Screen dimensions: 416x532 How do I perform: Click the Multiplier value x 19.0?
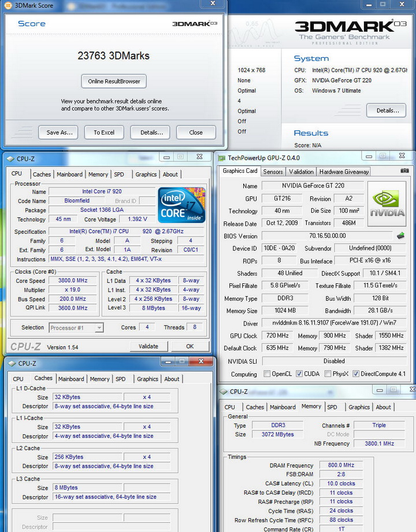73,290
